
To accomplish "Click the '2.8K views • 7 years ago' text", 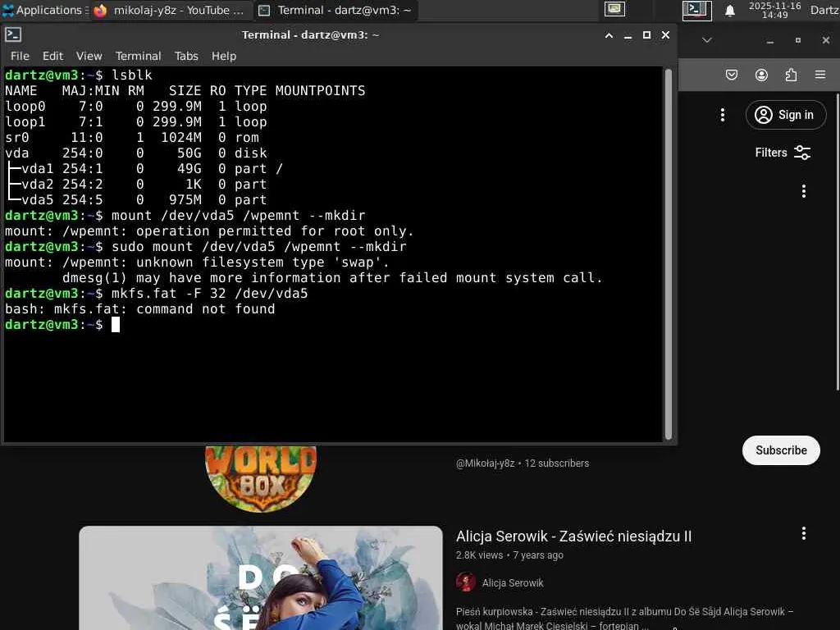I will (x=509, y=555).
